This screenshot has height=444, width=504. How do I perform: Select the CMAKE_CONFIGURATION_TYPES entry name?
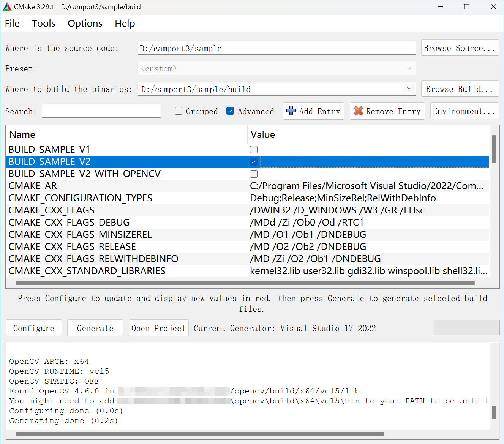[81, 198]
